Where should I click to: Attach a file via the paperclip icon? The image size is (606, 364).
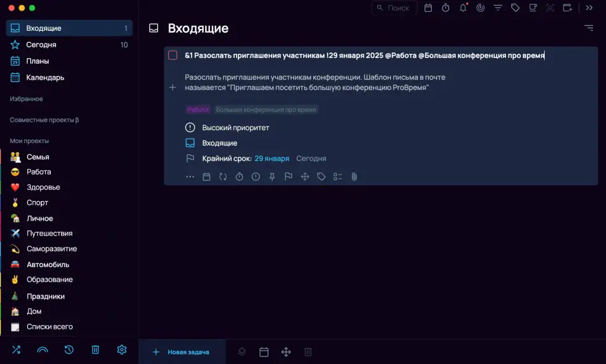pyautogui.click(x=354, y=176)
